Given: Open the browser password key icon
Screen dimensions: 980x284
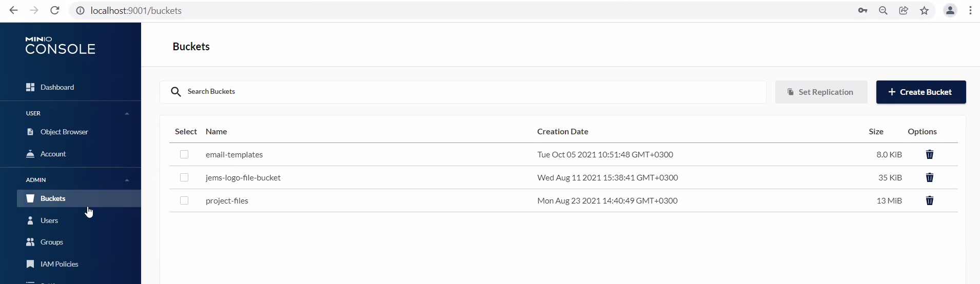Looking at the screenshot, I should tap(863, 10).
